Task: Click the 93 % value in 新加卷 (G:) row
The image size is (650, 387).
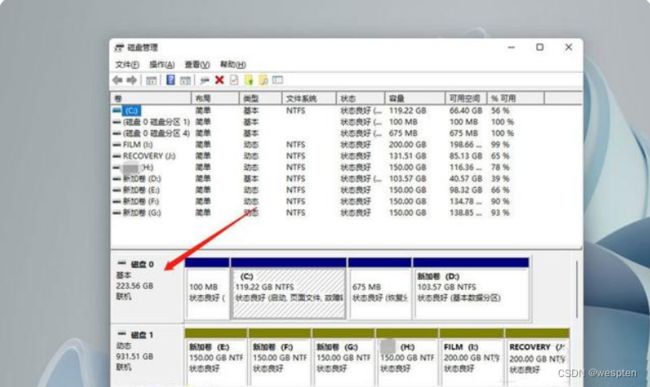Action: point(500,213)
